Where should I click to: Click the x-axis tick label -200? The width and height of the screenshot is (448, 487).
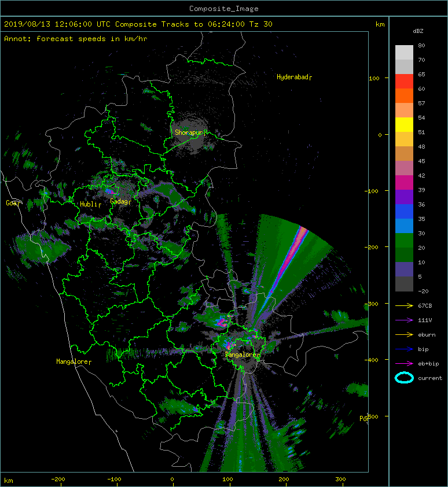(x=58, y=479)
